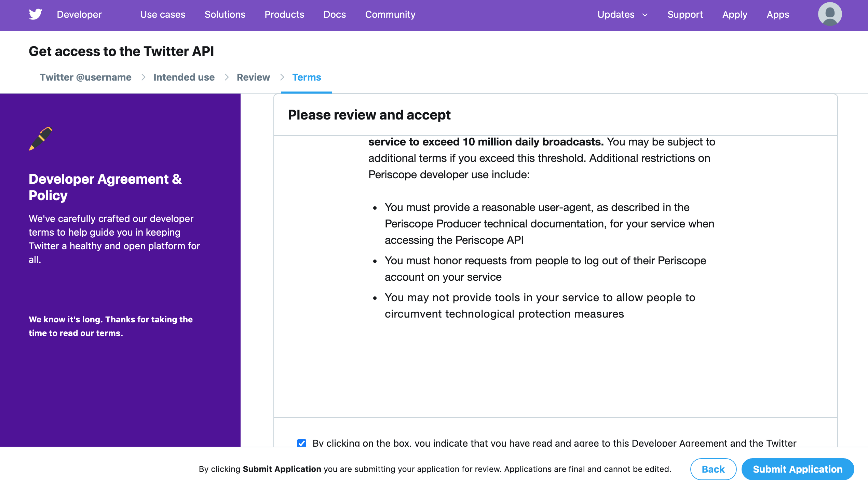Click the chevron after Twitter @username step
This screenshot has height=489, width=868.
coord(143,78)
